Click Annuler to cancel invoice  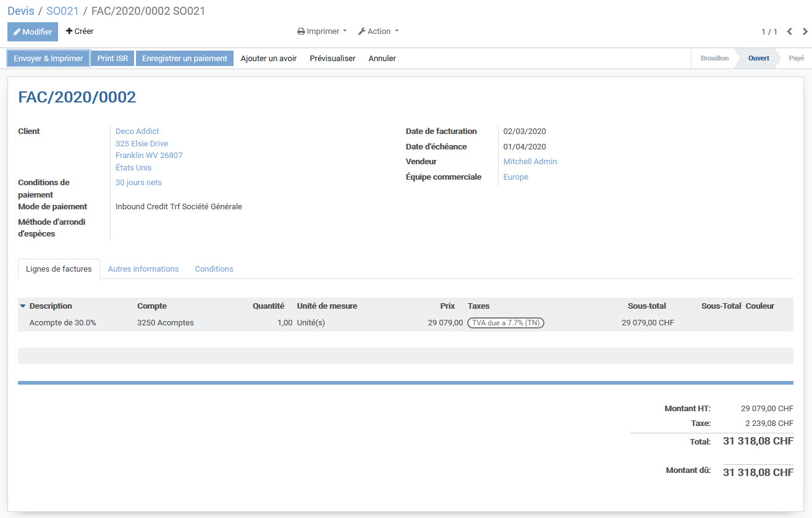tap(382, 59)
